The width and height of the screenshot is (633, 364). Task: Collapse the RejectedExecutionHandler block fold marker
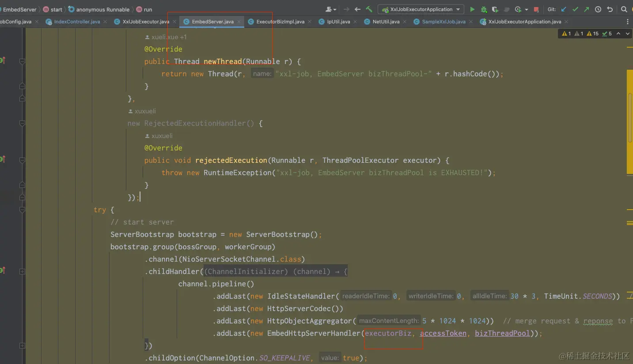[22, 124]
